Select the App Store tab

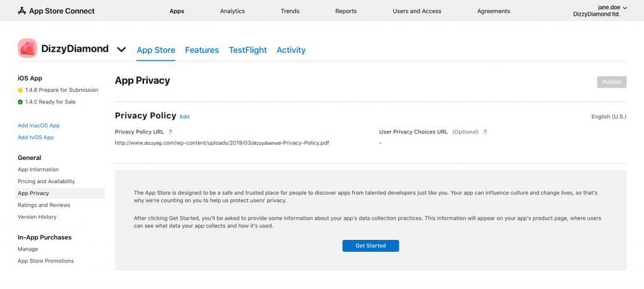point(156,50)
